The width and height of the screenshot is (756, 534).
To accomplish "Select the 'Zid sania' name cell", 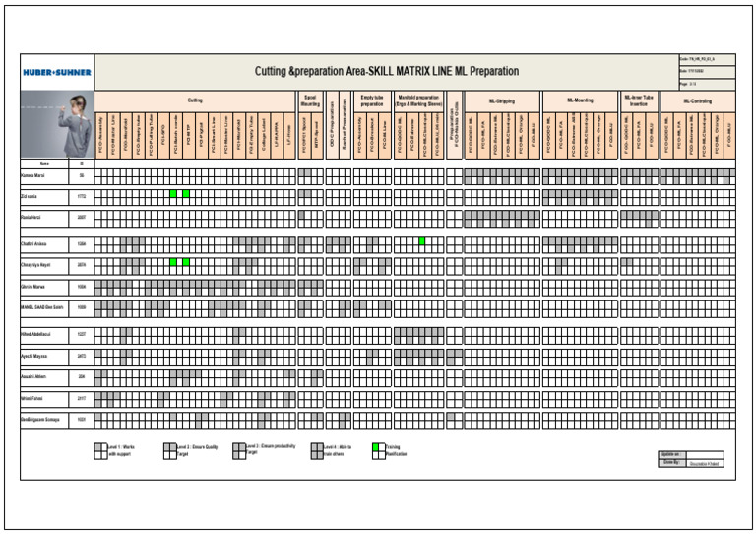I will coord(44,197).
